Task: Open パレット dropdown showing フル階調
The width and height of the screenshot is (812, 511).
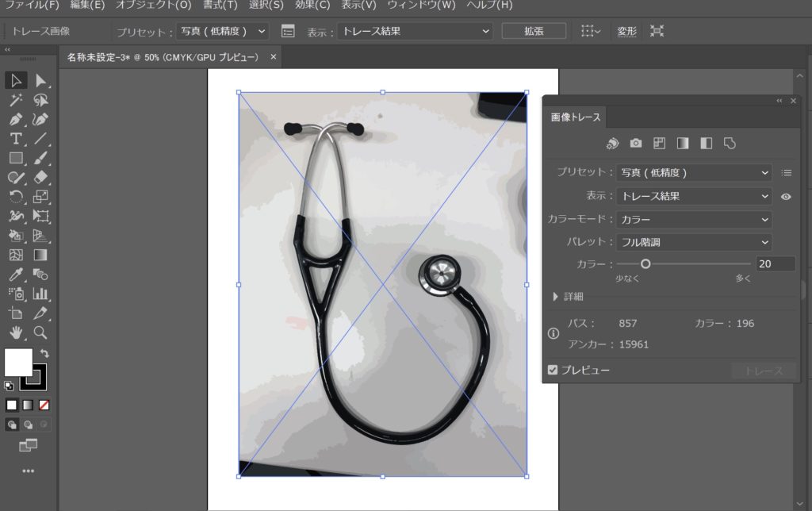Action: [694, 243]
